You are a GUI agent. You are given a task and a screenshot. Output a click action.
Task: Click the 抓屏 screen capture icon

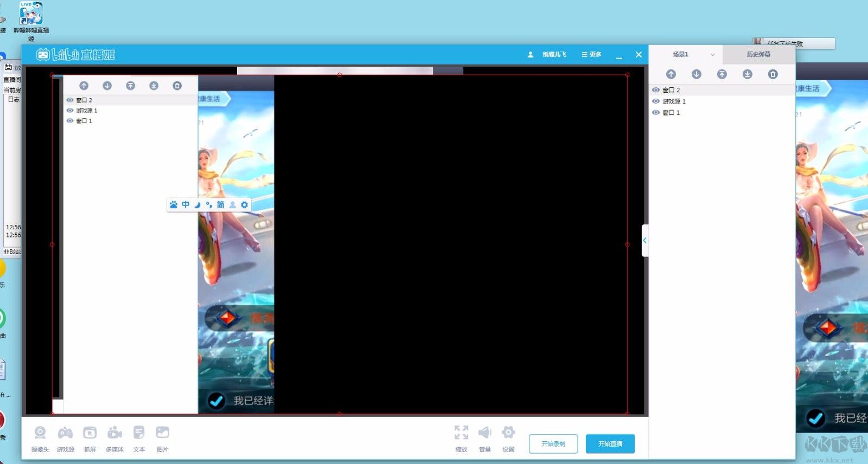90,433
